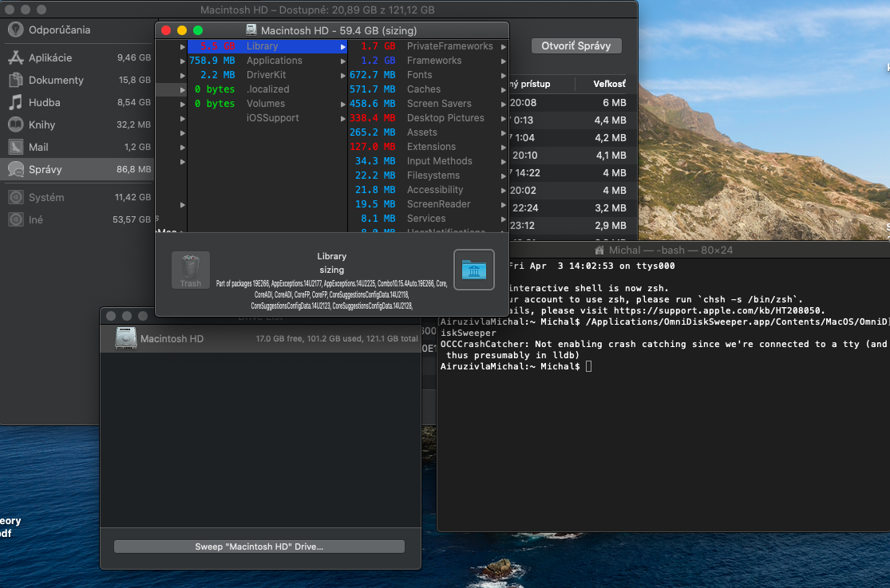
Task: Select the "Services" folder row
Action: click(x=427, y=219)
